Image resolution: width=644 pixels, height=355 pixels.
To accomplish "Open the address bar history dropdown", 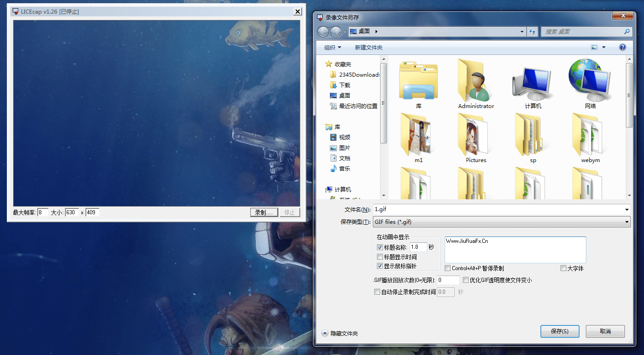I will [x=522, y=32].
